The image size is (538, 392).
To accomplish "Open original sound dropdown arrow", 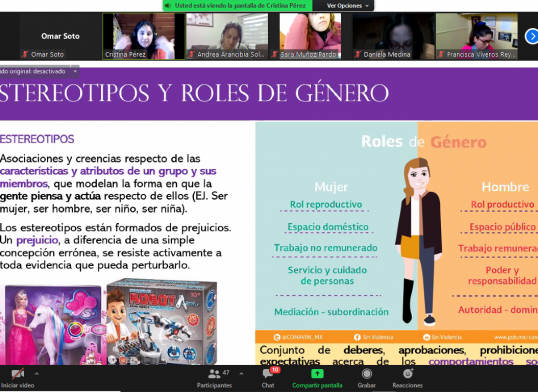I will (x=75, y=71).
